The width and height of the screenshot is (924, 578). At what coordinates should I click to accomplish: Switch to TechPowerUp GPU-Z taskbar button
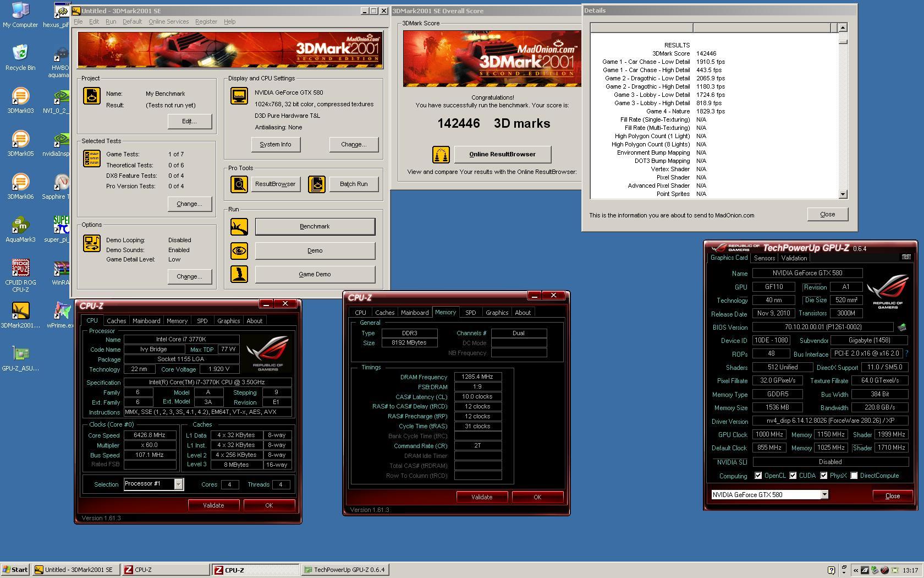[x=345, y=570]
